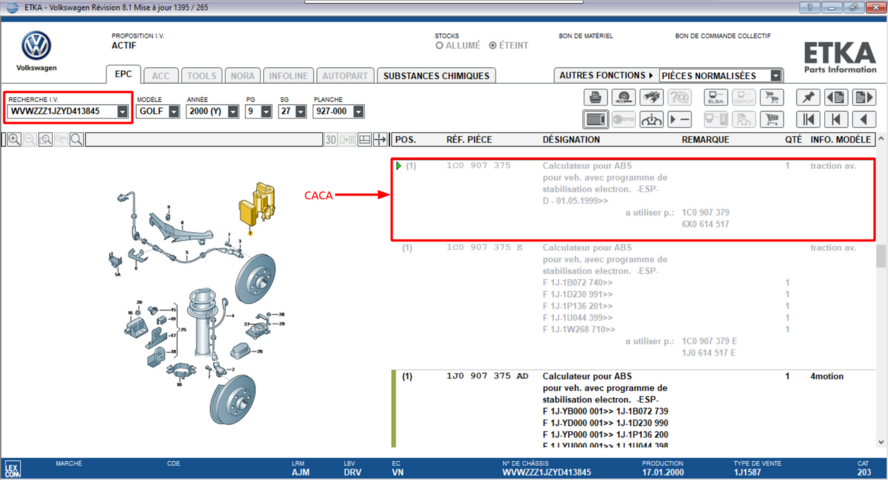
Task: Open the ELSA link button
Action: pyautogui.click(x=716, y=97)
